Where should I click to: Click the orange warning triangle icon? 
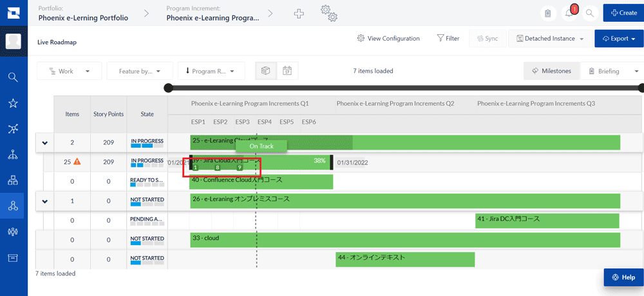pyautogui.click(x=77, y=162)
